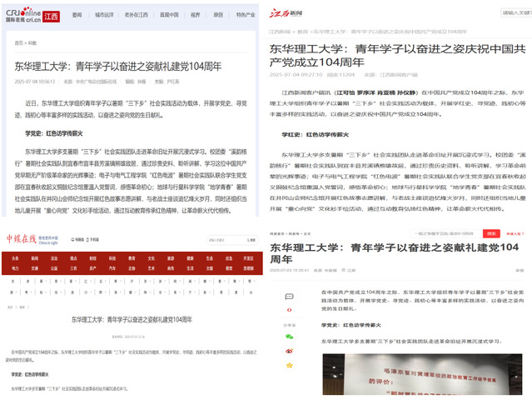532x400 pixels.
Task: Click the 中媒在线 China in sight logo
Action: (x=32, y=239)
